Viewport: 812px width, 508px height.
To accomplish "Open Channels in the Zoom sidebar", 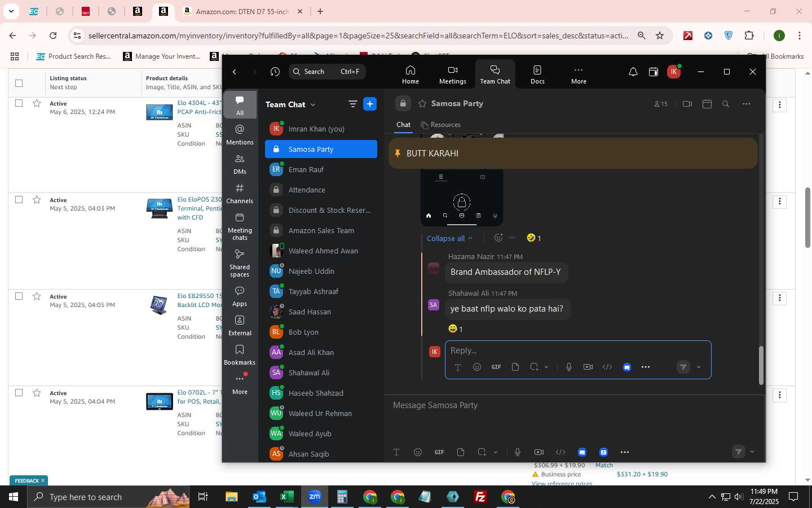I will 240,193.
